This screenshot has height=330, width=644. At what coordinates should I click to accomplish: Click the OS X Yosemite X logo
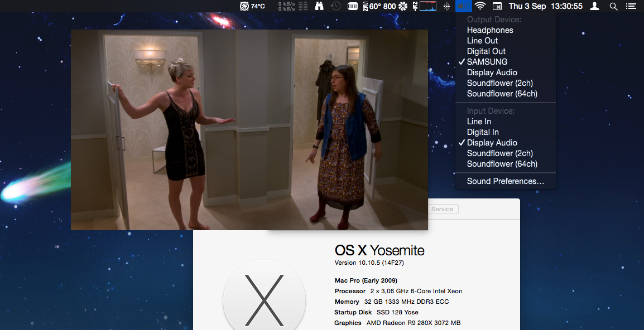coord(264,295)
